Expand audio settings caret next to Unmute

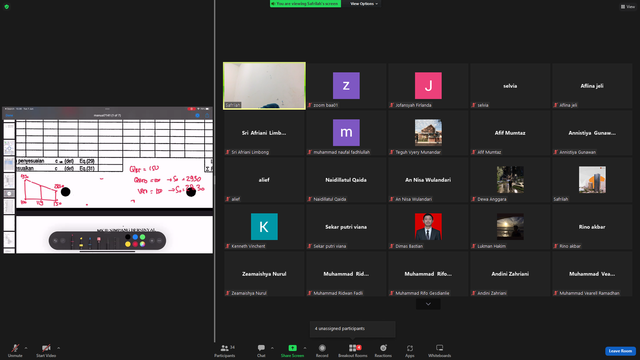[x=26, y=348]
